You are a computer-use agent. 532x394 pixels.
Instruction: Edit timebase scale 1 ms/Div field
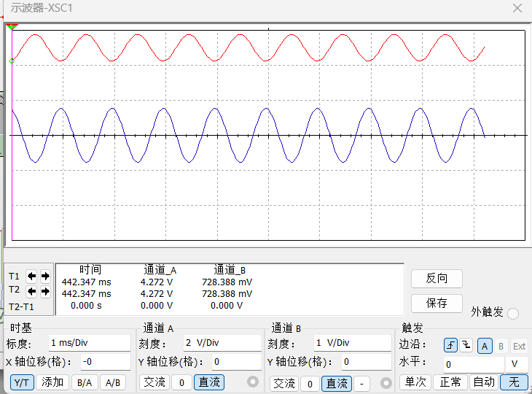pyautogui.click(x=90, y=343)
